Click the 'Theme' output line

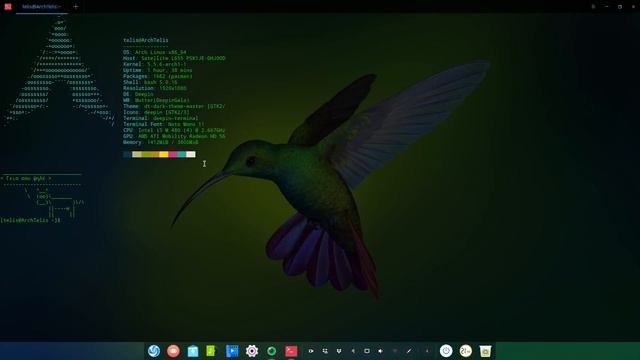click(174, 106)
